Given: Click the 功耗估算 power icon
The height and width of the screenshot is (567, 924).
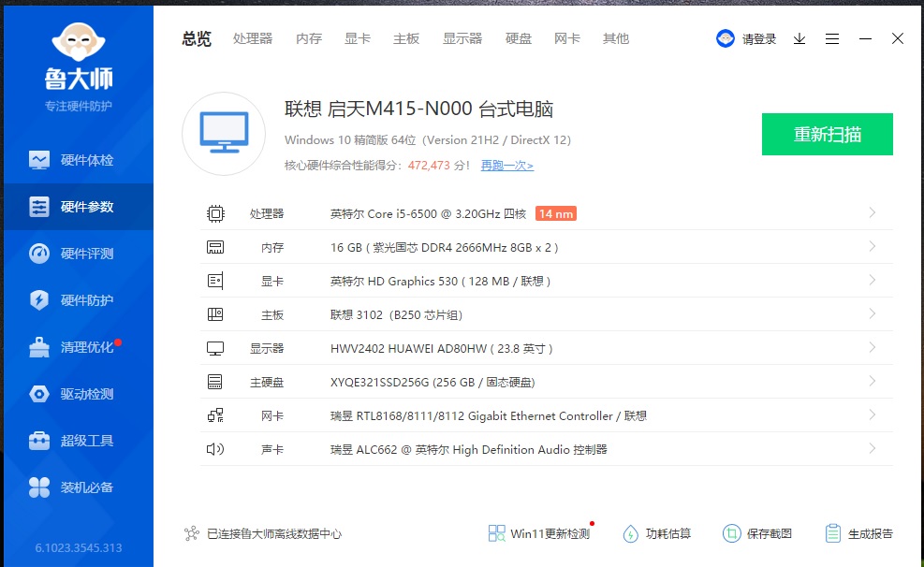Looking at the screenshot, I should click(x=631, y=533).
